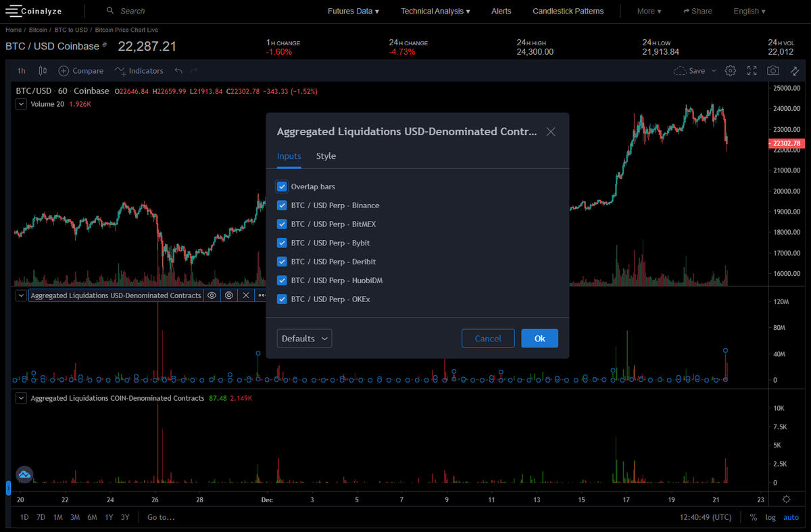Select the 6M time range

coord(91,517)
